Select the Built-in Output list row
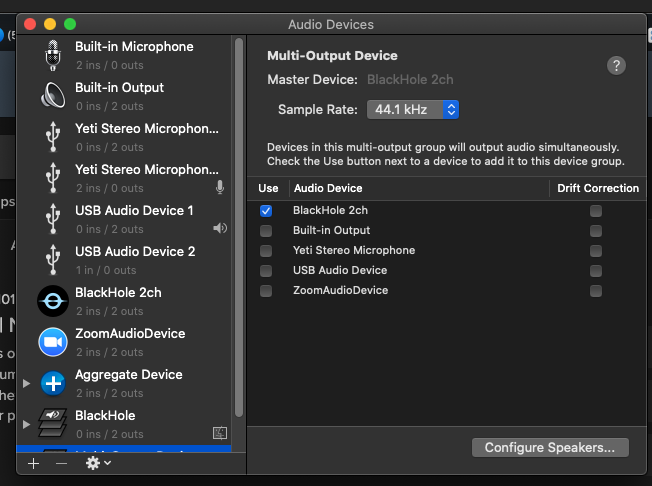This screenshot has height=486, width=652. click(x=124, y=96)
